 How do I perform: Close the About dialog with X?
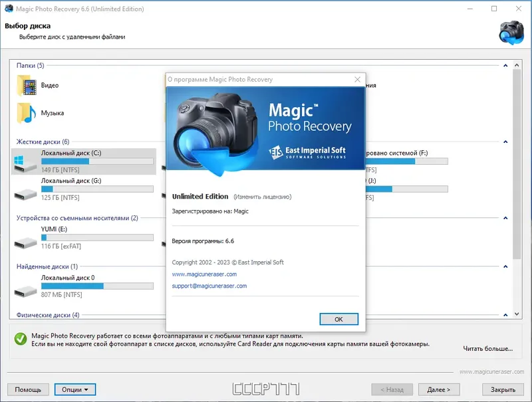pos(357,79)
